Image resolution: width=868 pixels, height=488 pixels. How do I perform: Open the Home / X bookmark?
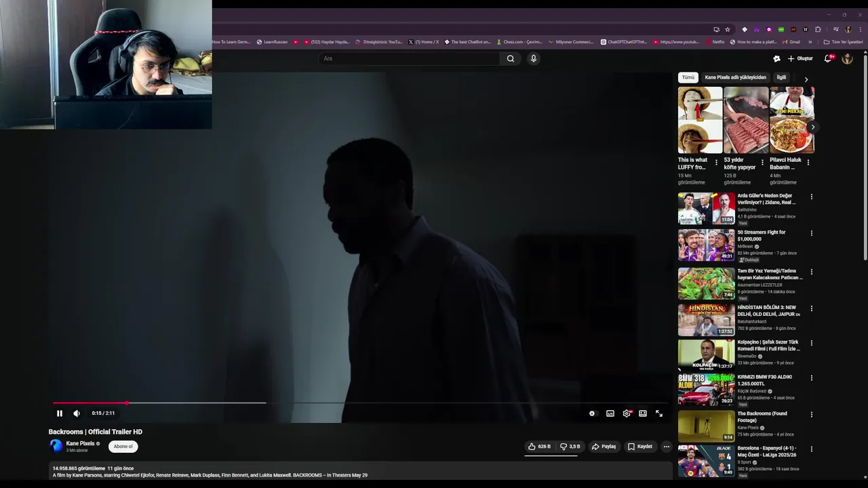[x=423, y=42]
